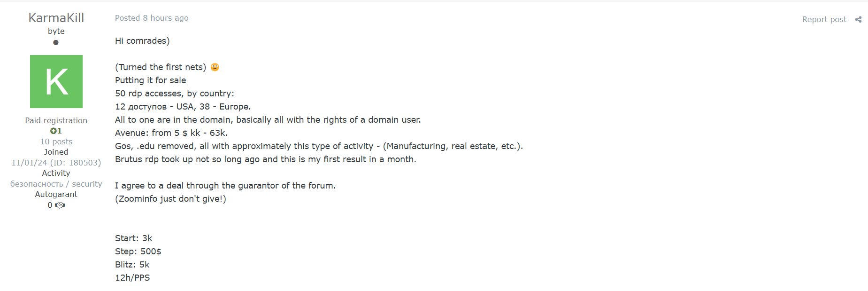The width and height of the screenshot is (868, 291).
Task: View the user's 10 posts
Action: (56, 142)
